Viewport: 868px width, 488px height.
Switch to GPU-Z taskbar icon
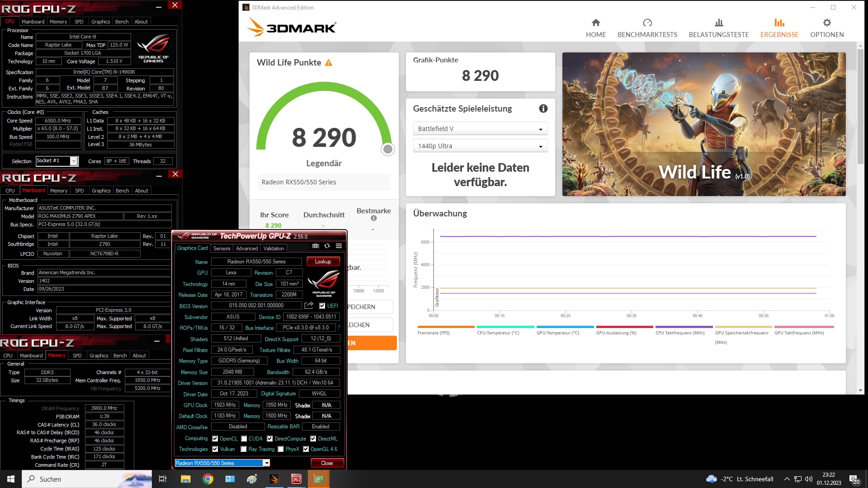(319, 479)
